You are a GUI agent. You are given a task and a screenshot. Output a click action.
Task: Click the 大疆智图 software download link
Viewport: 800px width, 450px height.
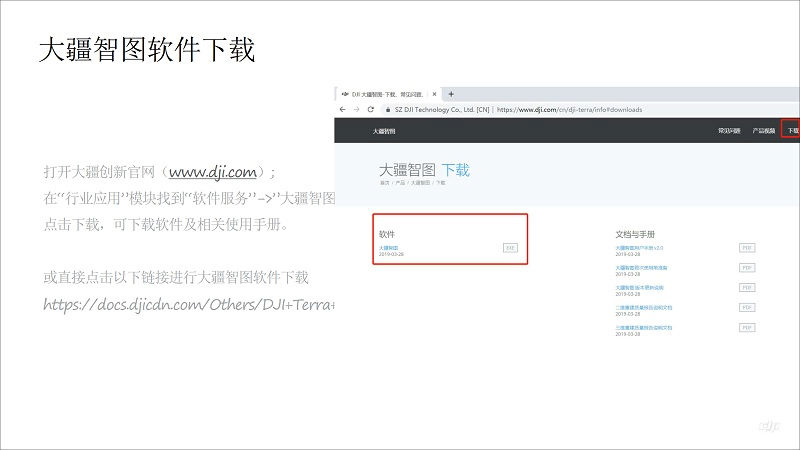point(389,246)
